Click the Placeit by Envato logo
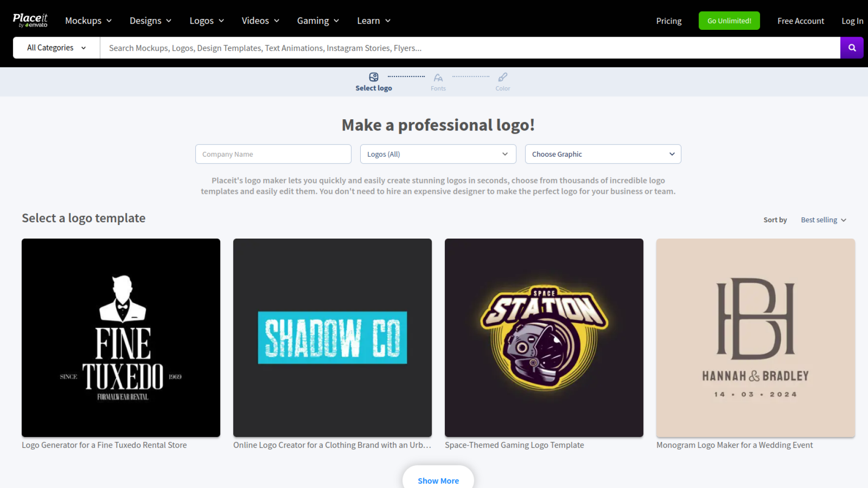 [30, 20]
